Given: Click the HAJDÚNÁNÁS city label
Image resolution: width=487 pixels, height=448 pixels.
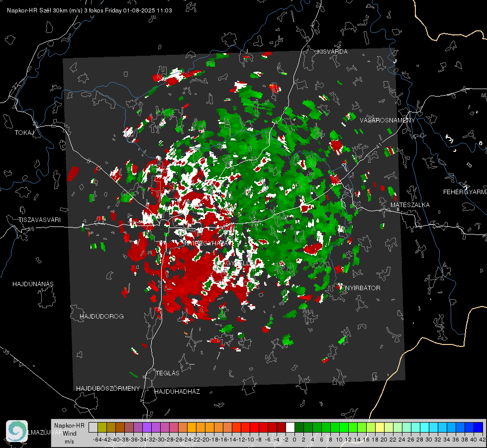Looking at the screenshot, I should (x=33, y=284).
